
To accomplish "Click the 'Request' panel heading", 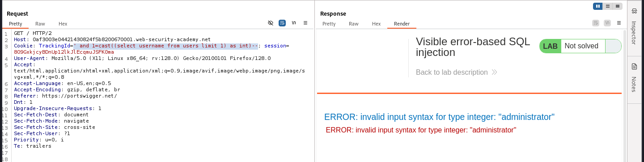I will click(x=17, y=14).
